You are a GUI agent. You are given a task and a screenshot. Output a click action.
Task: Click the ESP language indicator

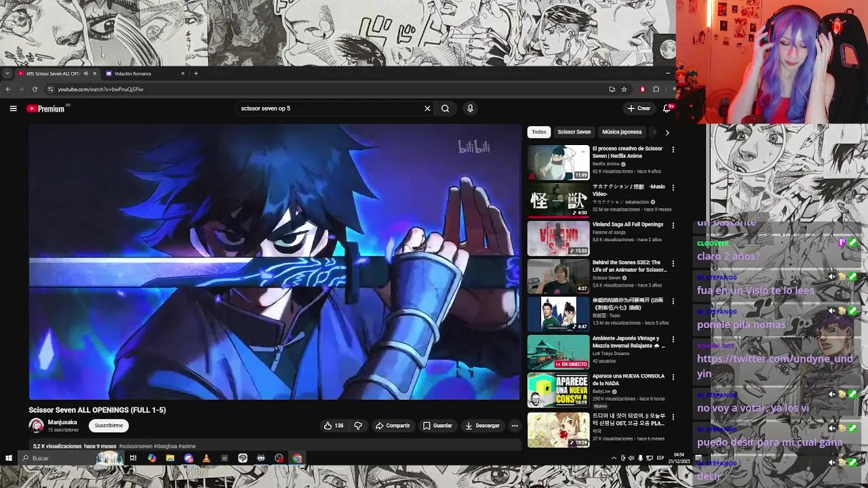coord(660,458)
